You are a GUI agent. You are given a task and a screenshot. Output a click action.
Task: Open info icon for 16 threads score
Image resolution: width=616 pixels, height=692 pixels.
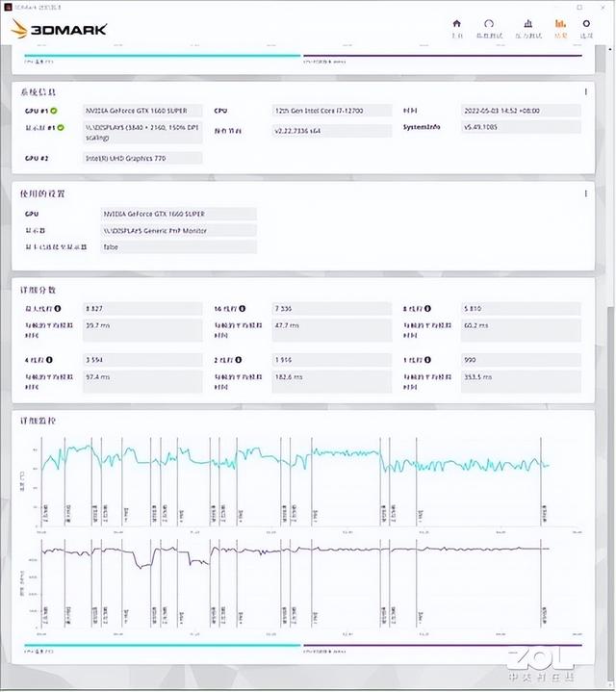(243, 309)
